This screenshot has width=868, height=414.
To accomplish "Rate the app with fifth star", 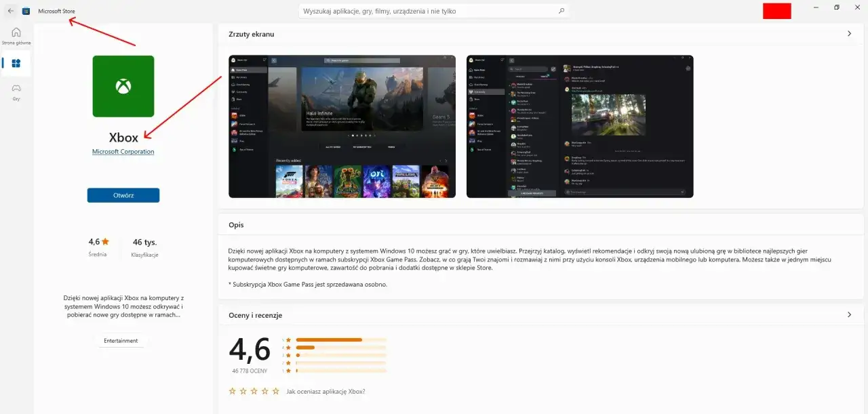I will [276, 391].
